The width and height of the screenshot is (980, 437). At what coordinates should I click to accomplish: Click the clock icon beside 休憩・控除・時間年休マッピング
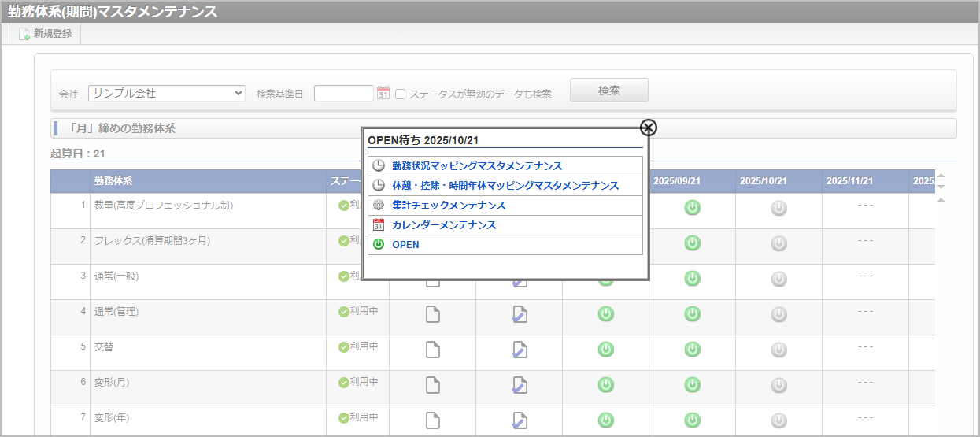(379, 185)
